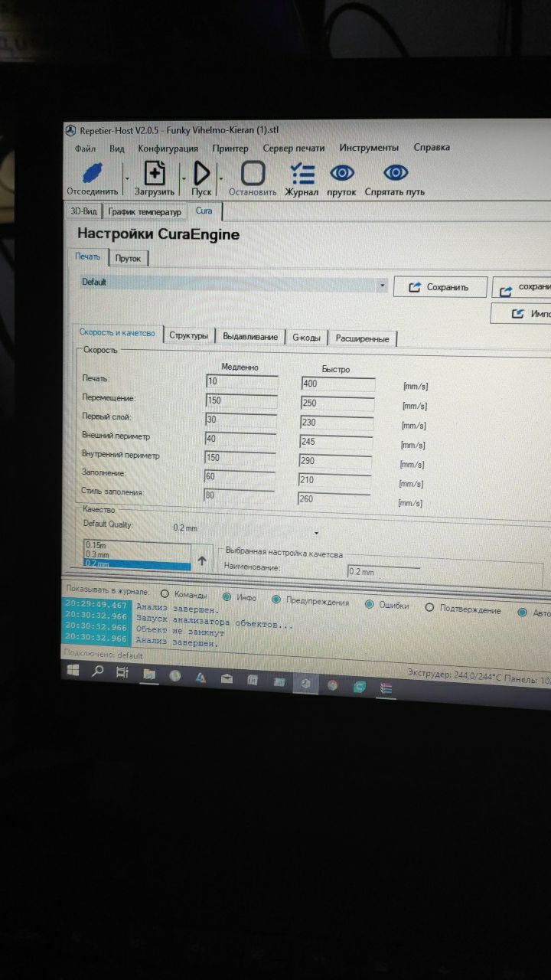551x980 pixels.
Task: Select the Расширенные tab
Action: (363, 338)
